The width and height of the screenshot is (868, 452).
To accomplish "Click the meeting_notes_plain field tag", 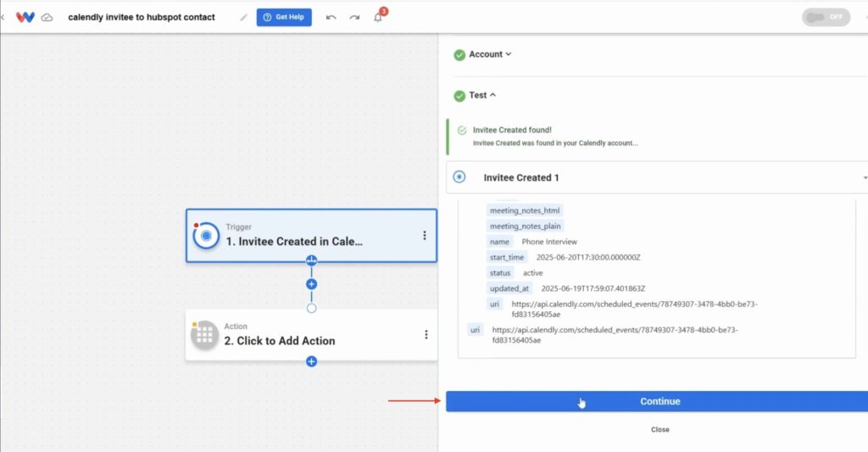I will point(525,226).
